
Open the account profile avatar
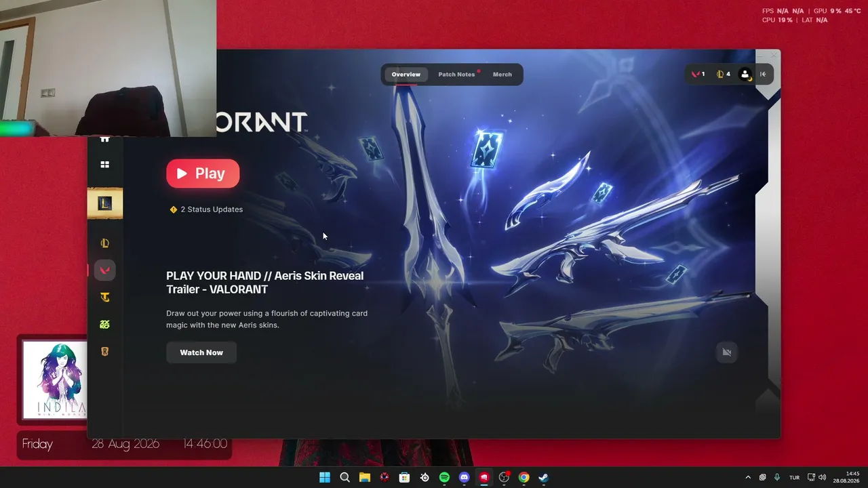point(745,75)
